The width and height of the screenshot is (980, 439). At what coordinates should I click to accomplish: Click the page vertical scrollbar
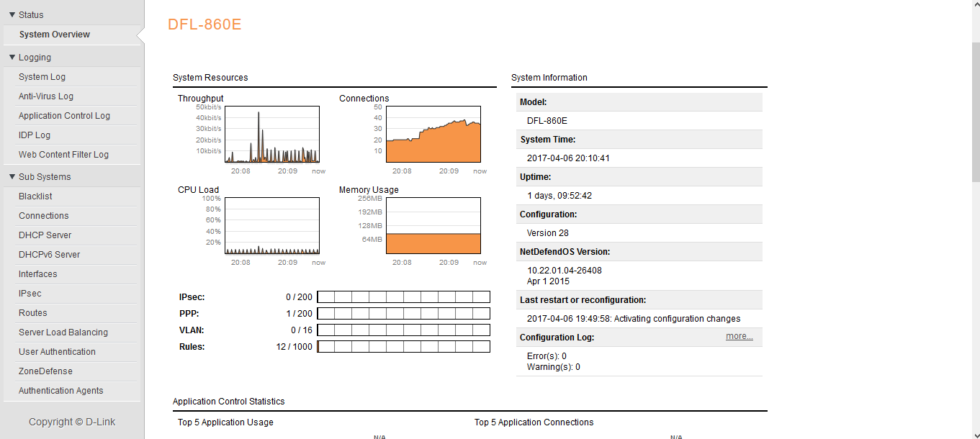(976, 112)
